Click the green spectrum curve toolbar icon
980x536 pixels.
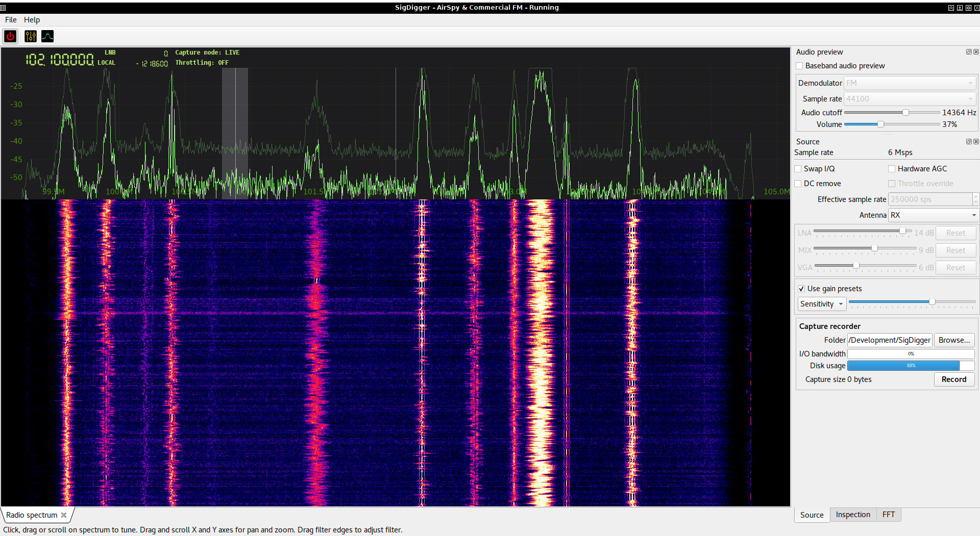point(47,36)
